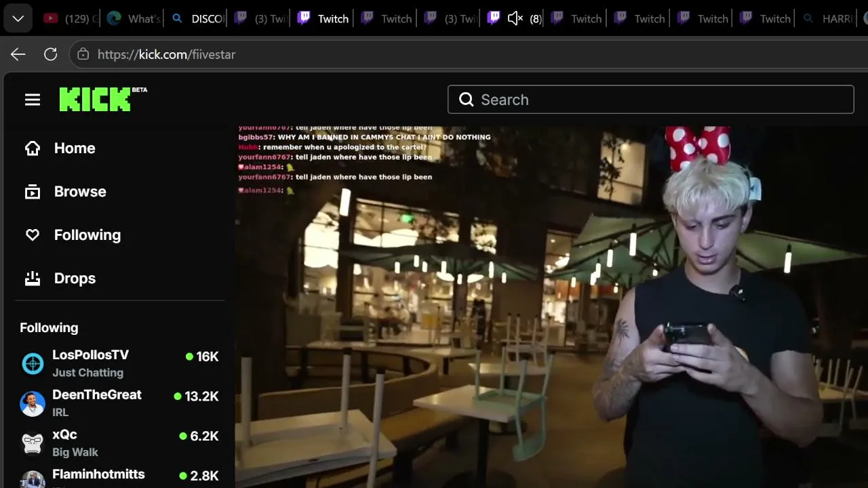
Task: Toggle the Kick sidebar hamburger menu
Action: coord(33,100)
